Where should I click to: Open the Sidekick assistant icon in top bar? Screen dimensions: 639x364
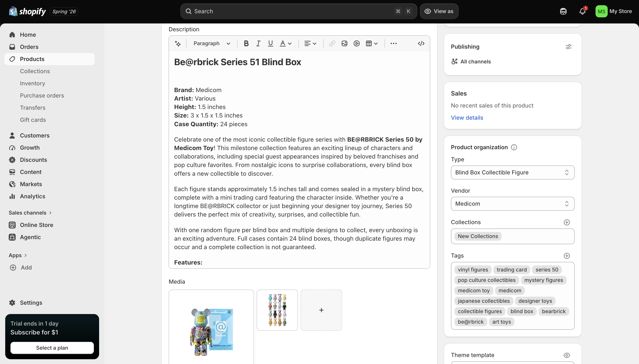(x=563, y=11)
